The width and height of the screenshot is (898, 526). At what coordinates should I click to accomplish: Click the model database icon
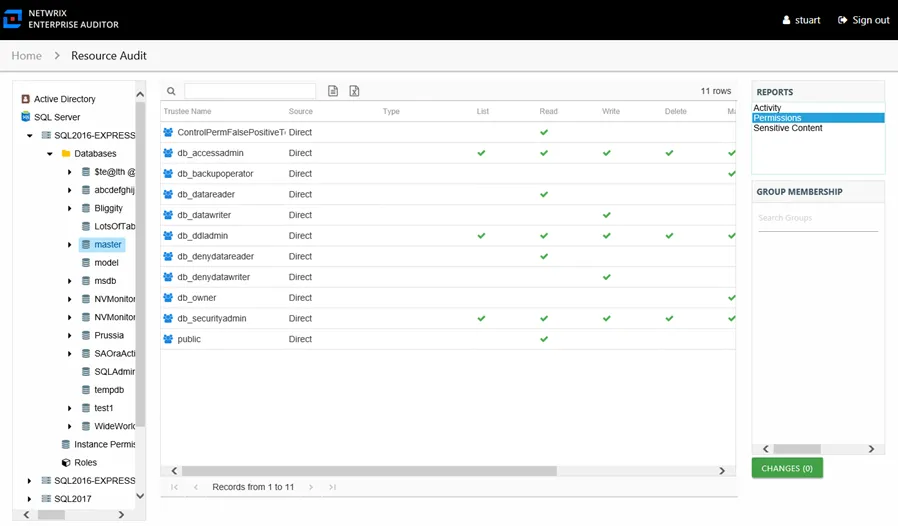tap(85, 262)
